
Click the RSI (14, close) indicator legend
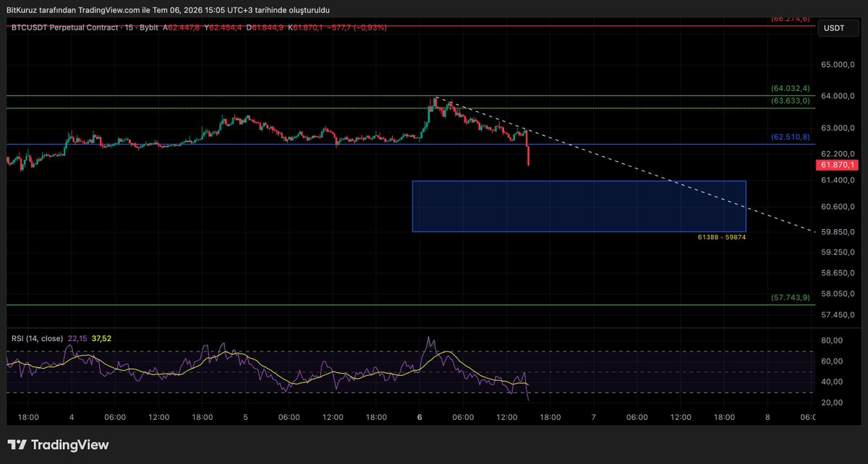[x=37, y=338]
